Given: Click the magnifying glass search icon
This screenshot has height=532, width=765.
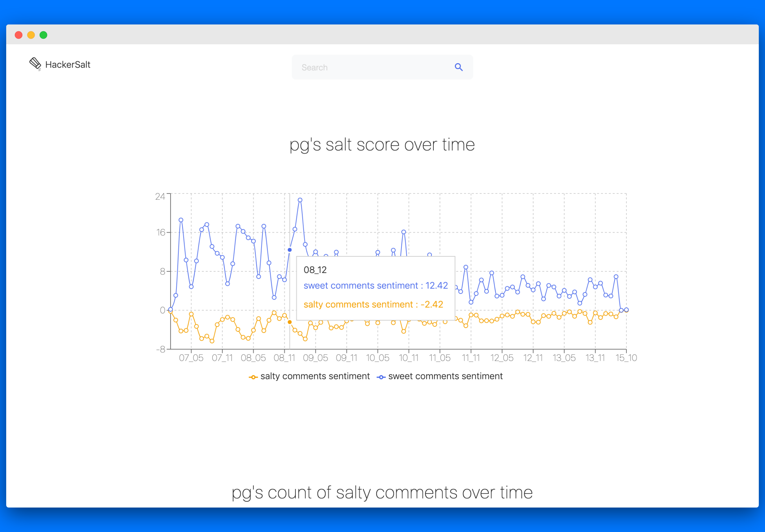Looking at the screenshot, I should (458, 67).
